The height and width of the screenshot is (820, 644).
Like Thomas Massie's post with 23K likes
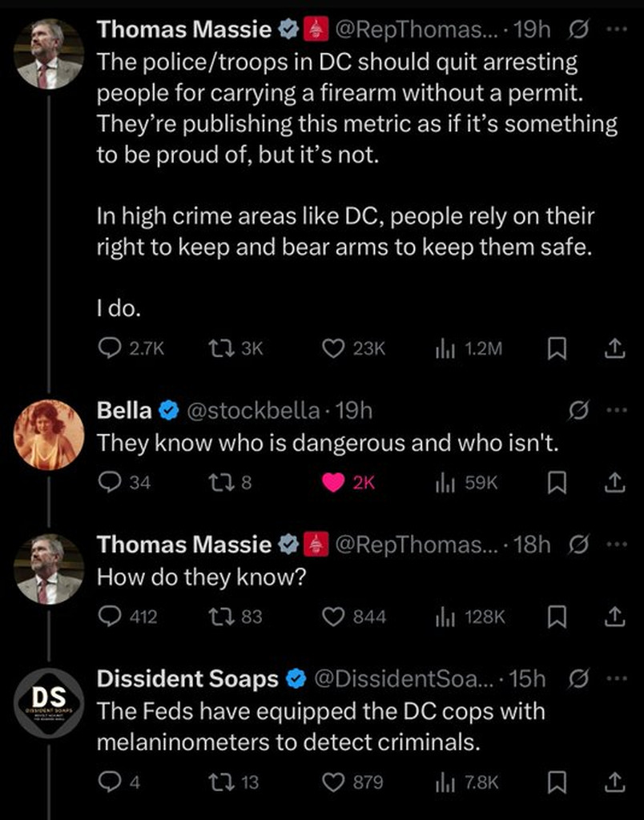(x=332, y=348)
